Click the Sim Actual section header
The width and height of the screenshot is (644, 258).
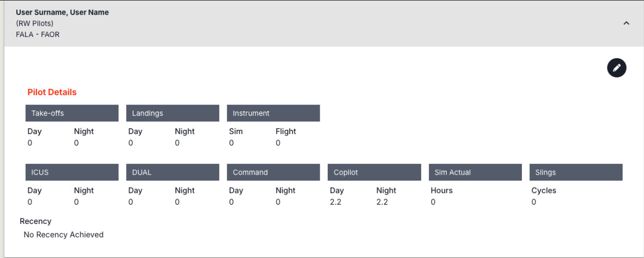(x=475, y=172)
